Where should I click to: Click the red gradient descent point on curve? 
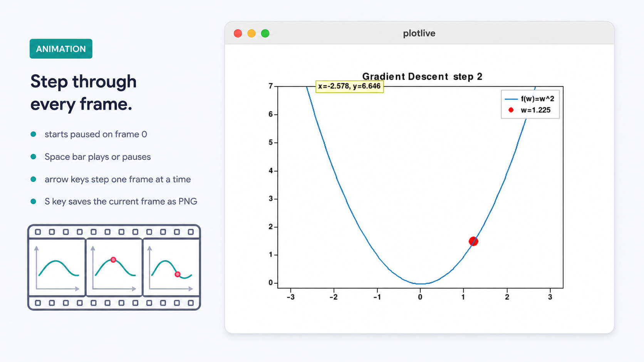[x=473, y=241]
